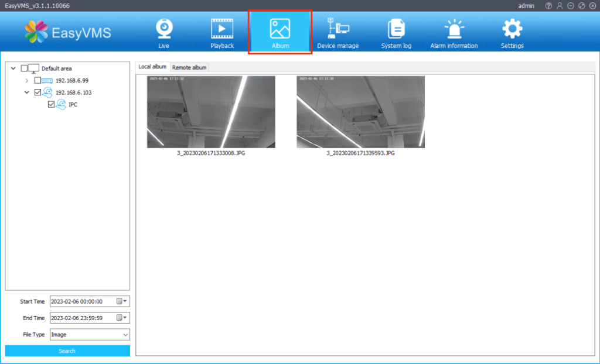Click the help question mark icon
Image resolution: width=600 pixels, height=364 pixels.
coord(548,5)
